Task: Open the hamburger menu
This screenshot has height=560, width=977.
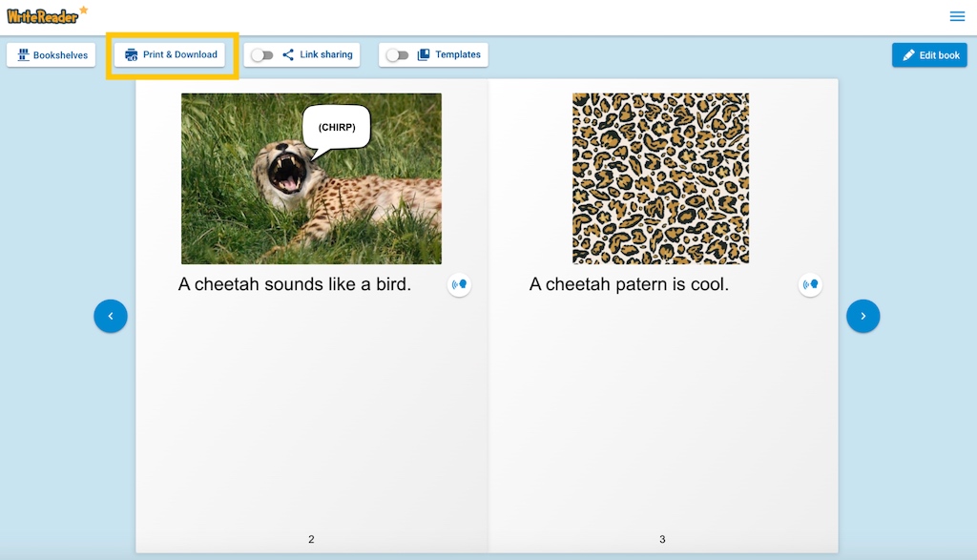Action: coord(957,16)
